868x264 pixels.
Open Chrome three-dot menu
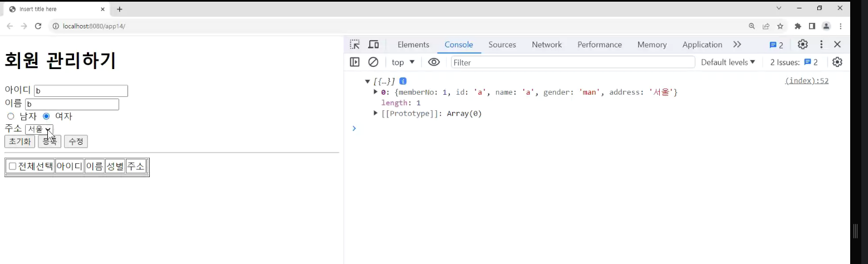[x=841, y=26]
